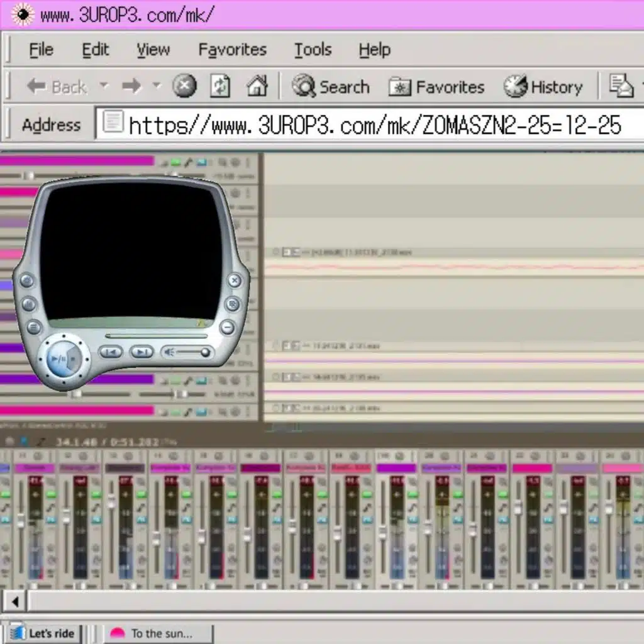Click pencil icon on the bottom pink track
This screenshot has width=644, height=644.
[188, 412]
